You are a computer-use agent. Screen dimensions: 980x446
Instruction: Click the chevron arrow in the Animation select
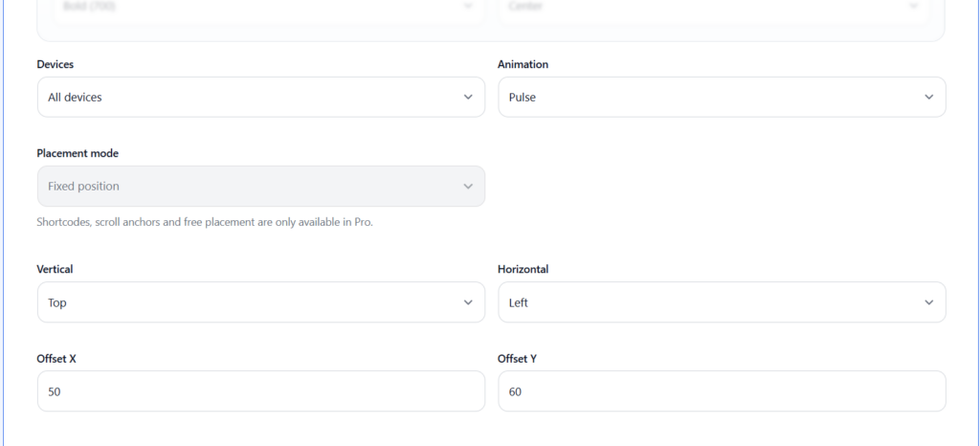[929, 97]
